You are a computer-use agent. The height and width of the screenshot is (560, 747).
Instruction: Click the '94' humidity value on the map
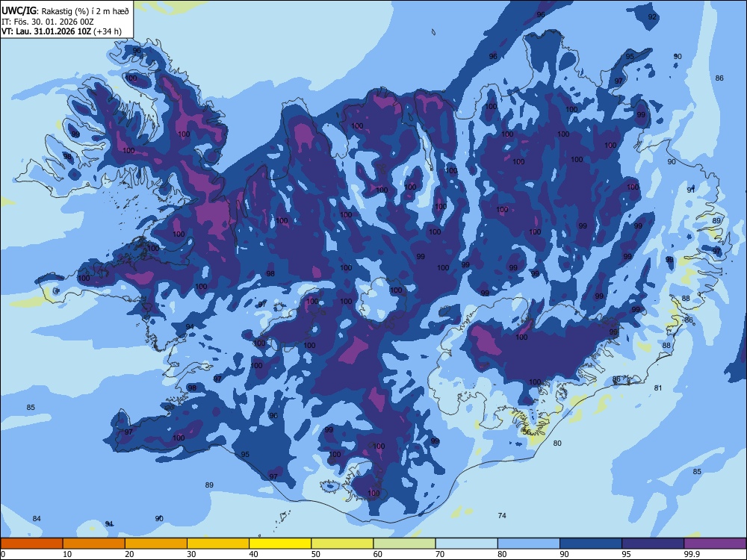click(x=190, y=326)
